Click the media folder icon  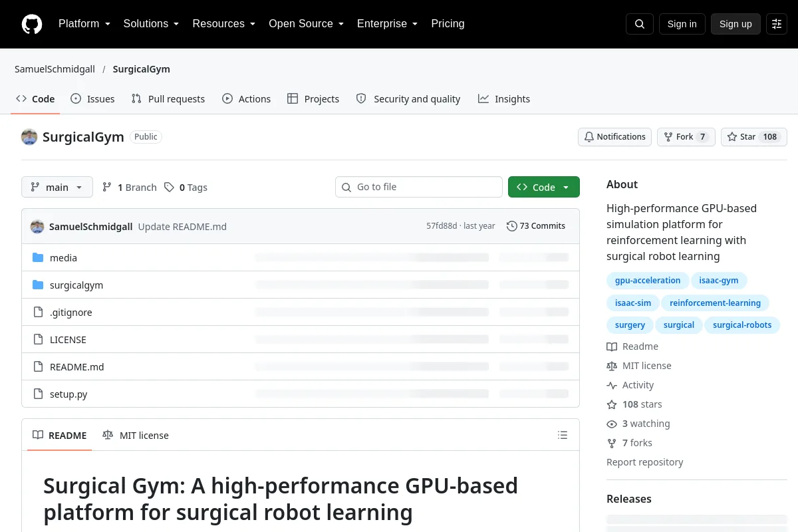point(38,257)
